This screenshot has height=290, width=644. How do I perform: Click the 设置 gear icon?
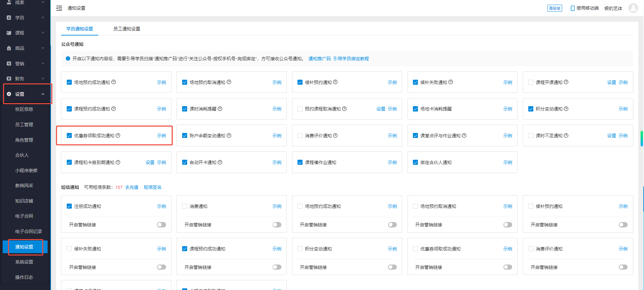click(9, 94)
